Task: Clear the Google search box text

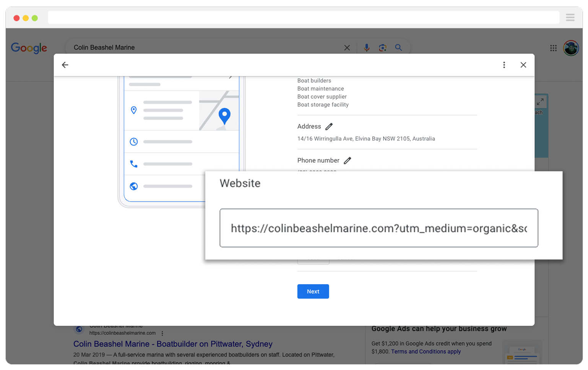Action: (347, 48)
